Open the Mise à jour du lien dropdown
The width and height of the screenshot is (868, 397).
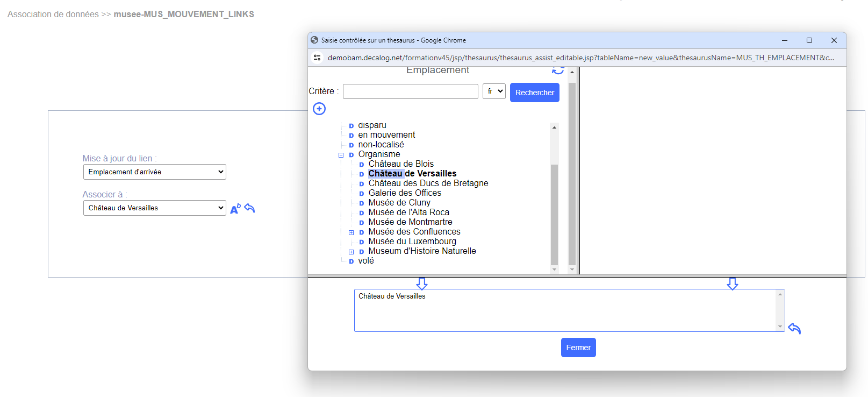[x=154, y=172]
